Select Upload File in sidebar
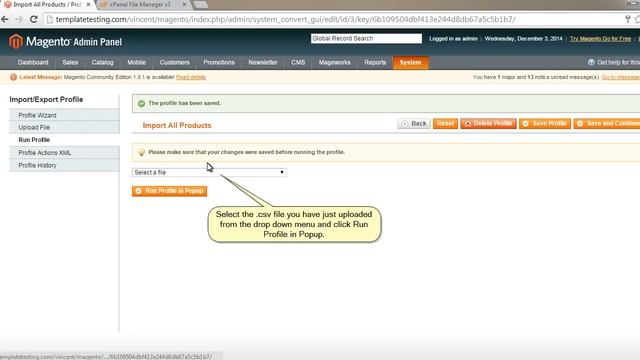The height and width of the screenshot is (360, 640). 64,127
